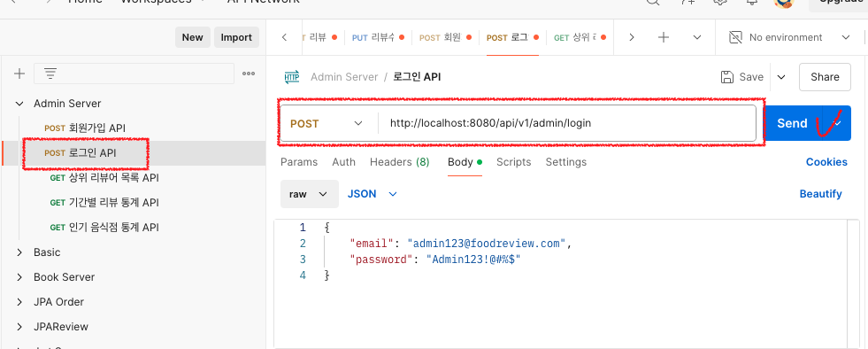Image resolution: width=868 pixels, height=349 pixels.
Task: Open the JSON format dropdown
Action: click(x=372, y=194)
